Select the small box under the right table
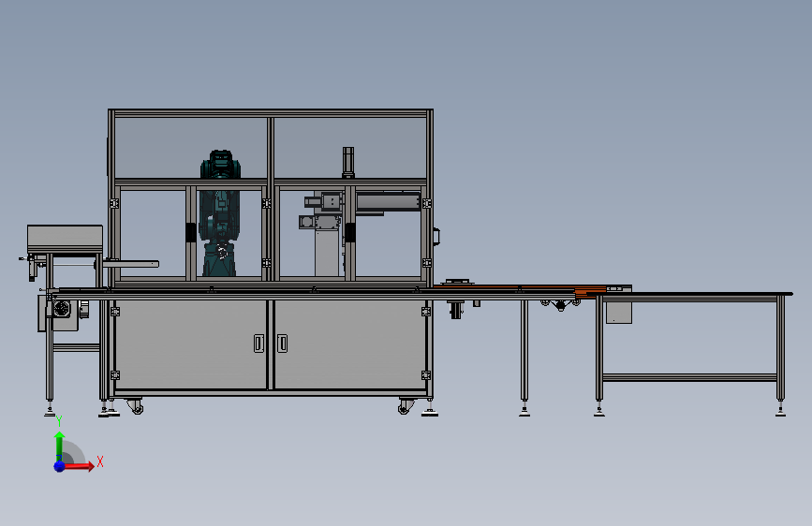This screenshot has width=812, height=526. [619, 313]
